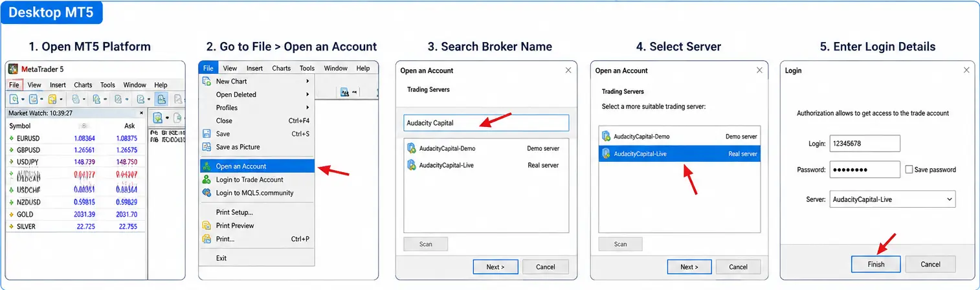Click the Ask column header in Market Watch

click(x=129, y=126)
